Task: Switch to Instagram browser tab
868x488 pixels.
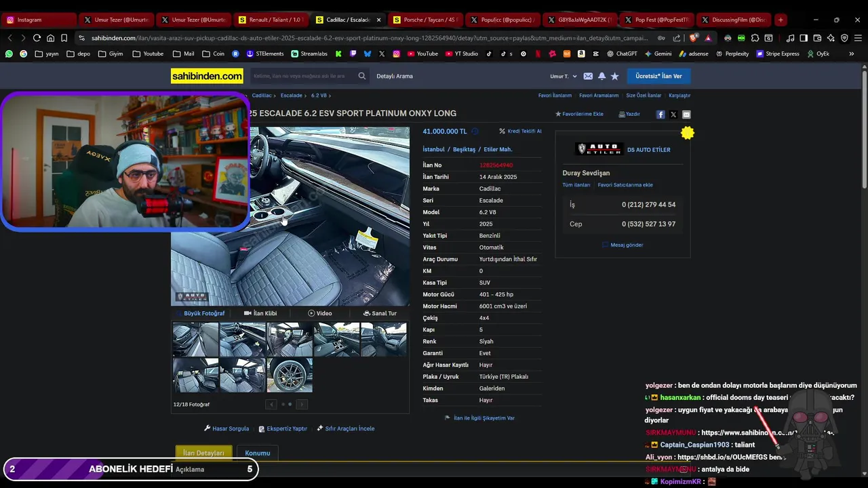Action: point(39,20)
